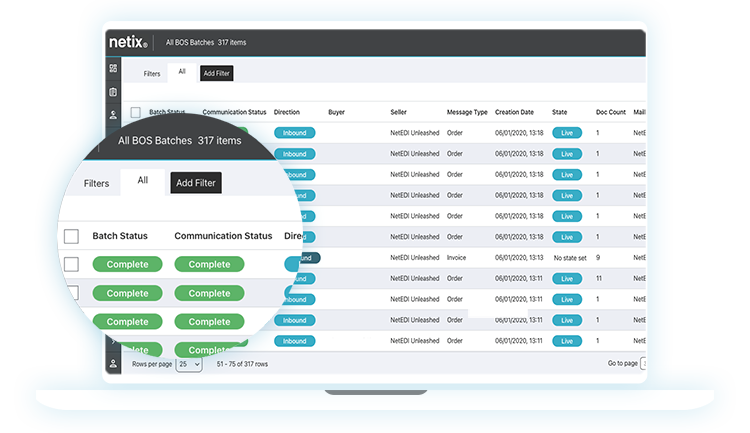Select the magnified All tab

pyautogui.click(x=143, y=180)
